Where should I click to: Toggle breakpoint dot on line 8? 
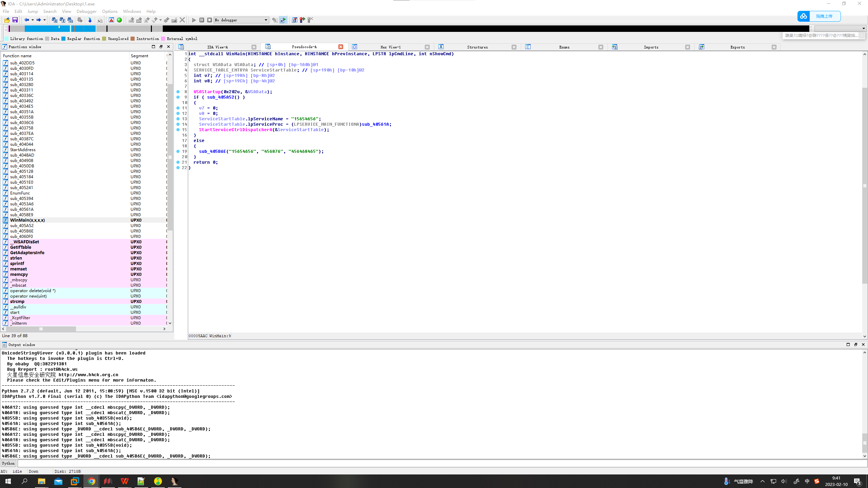pos(178,92)
